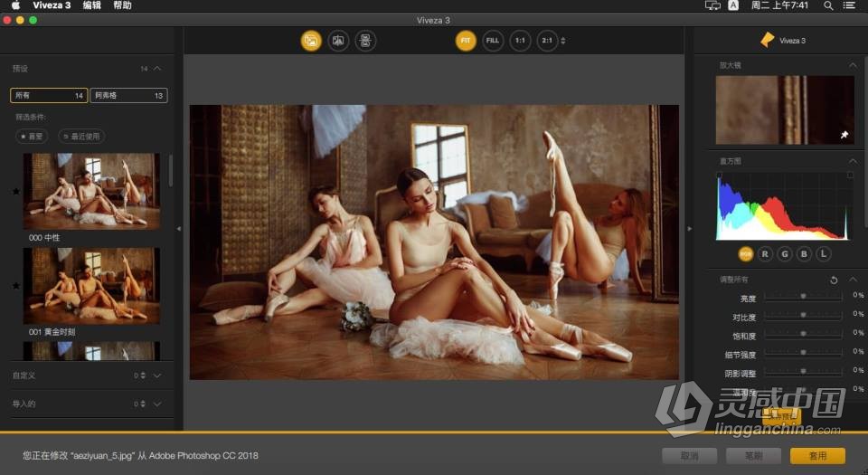The height and width of the screenshot is (475, 868).
Task: Click the Viveza 3 logo icon
Action: pos(768,40)
